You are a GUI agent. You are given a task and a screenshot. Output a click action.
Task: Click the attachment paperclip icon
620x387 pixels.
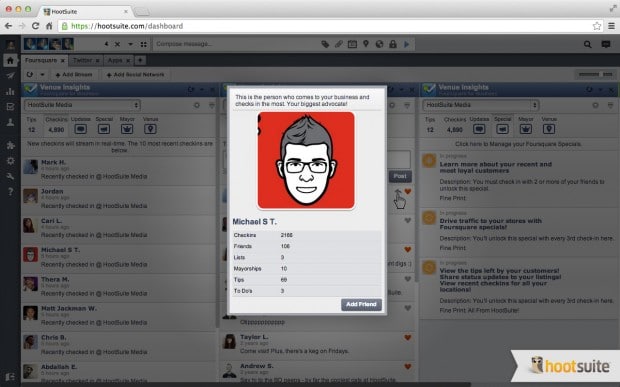pos(338,44)
